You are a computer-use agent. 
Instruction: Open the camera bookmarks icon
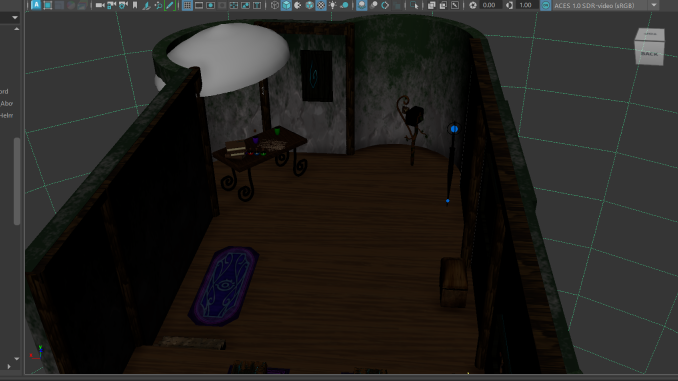click(135, 5)
